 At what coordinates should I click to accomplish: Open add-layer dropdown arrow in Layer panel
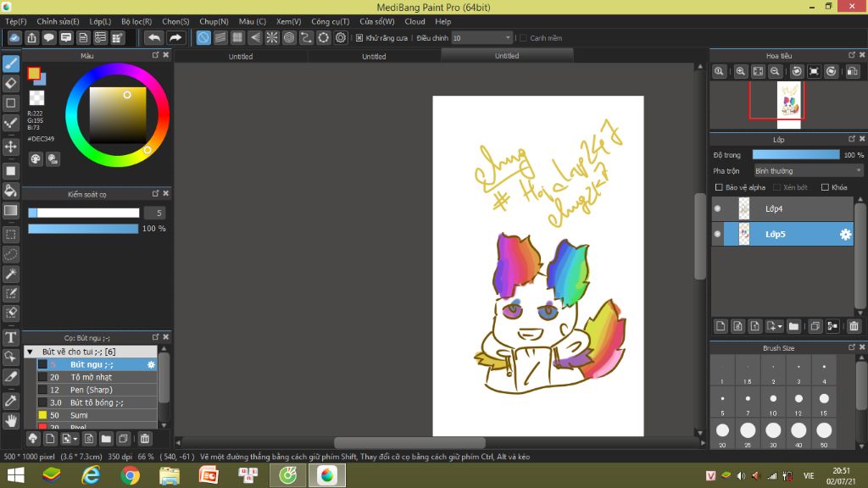tap(780, 326)
